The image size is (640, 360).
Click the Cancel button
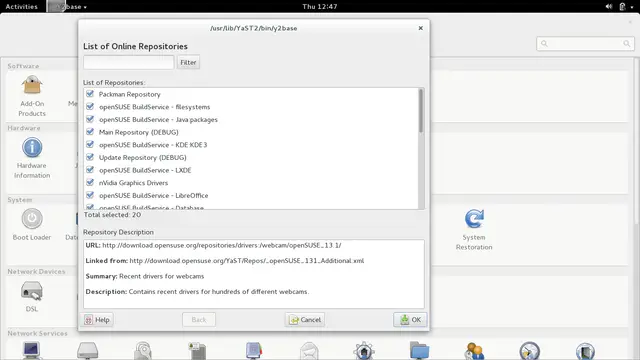(x=305, y=320)
